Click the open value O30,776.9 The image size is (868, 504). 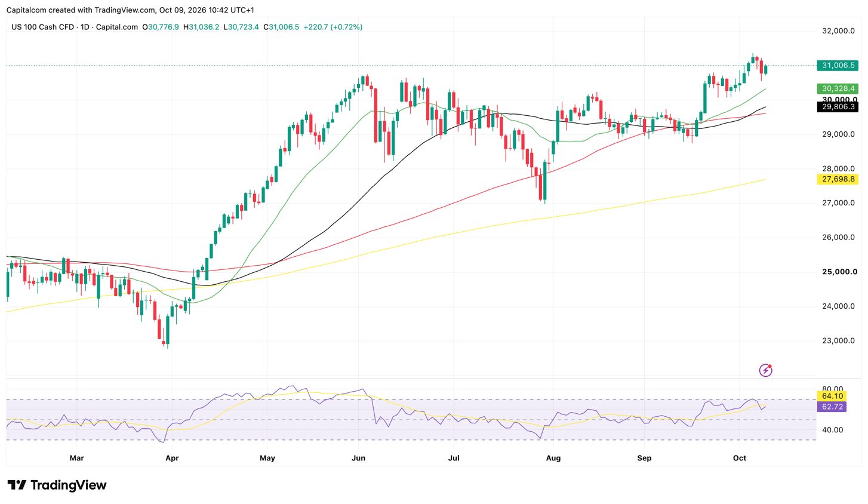(x=161, y=27)
